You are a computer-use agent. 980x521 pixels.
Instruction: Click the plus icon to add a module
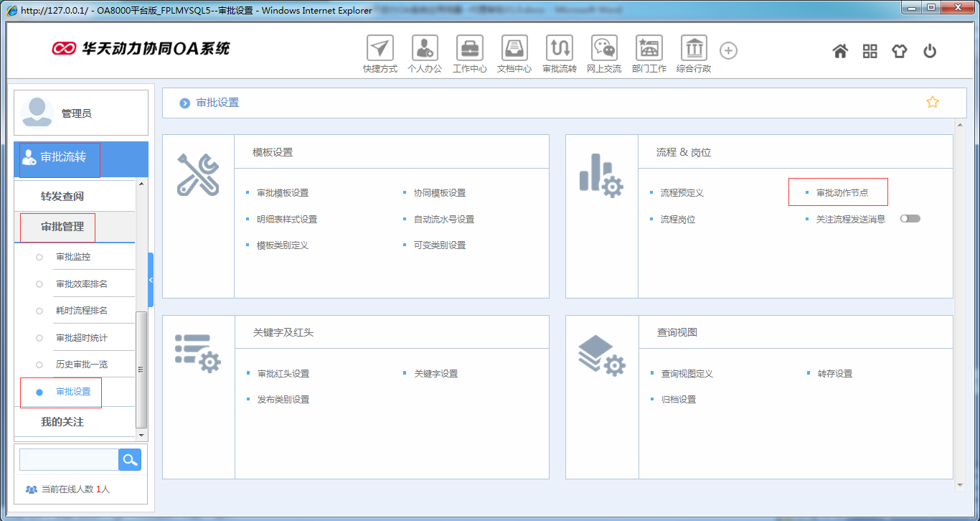coord(728,50)
